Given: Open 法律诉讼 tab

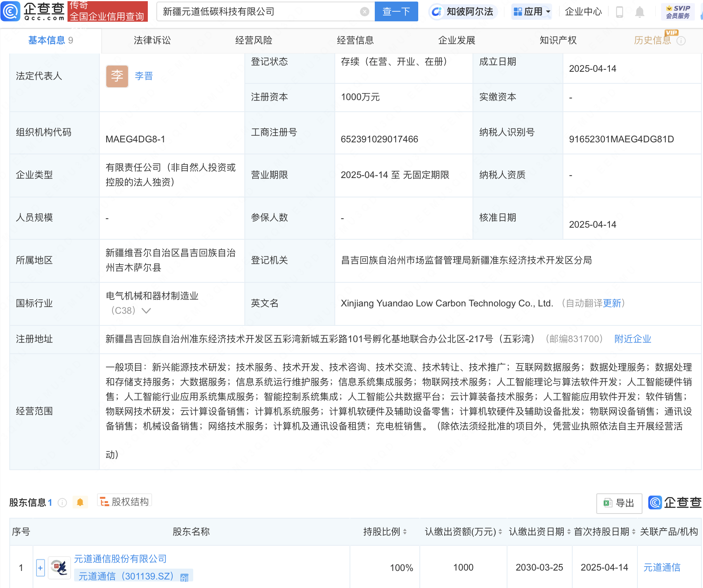Looking at the screenshot, I should (x=152, y=40).
